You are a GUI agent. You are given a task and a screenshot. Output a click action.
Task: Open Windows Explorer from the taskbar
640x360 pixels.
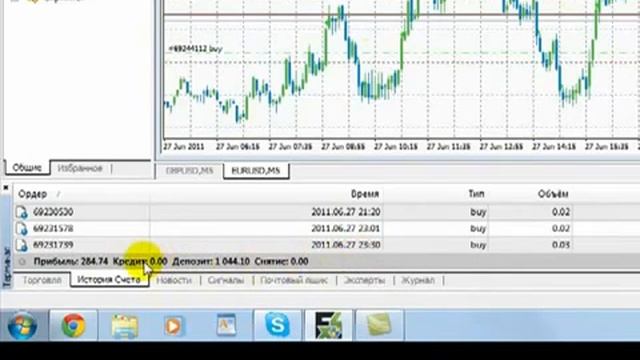click(x=124, y=326)
